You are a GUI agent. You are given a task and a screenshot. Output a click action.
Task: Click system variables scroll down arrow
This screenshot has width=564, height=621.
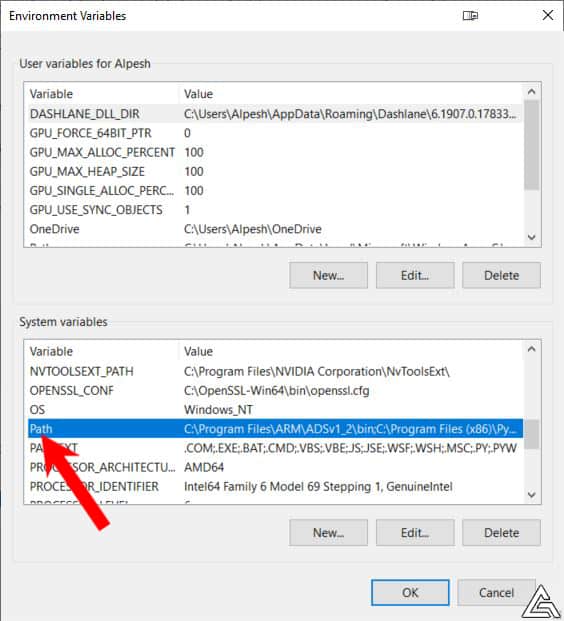[x=532, y=494]
